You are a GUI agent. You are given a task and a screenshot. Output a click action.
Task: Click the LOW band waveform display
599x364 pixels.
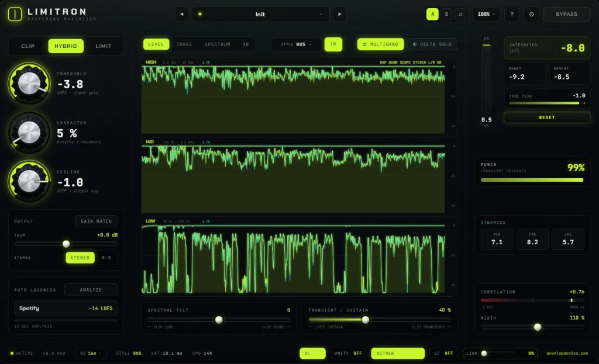(x=293, y=259)
